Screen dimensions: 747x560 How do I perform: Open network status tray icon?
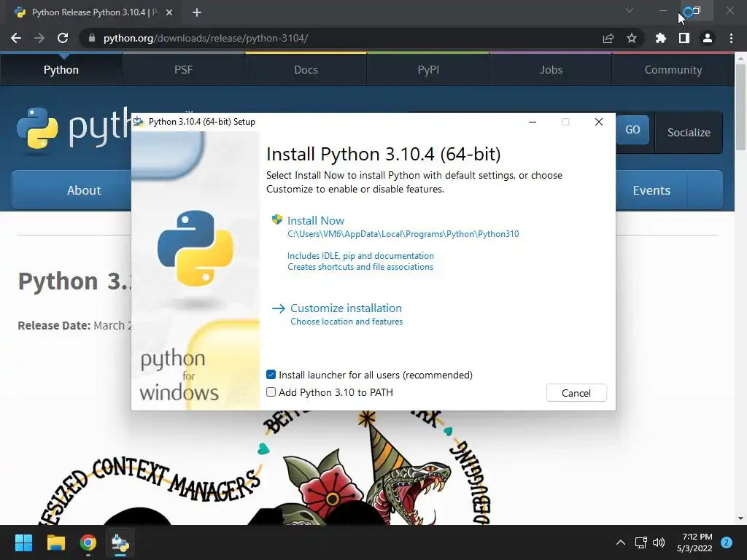[x=640, y=542]
